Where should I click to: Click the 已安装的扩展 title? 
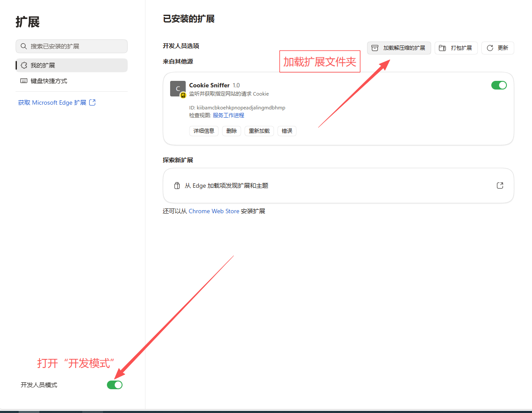(x=189, y=19)
